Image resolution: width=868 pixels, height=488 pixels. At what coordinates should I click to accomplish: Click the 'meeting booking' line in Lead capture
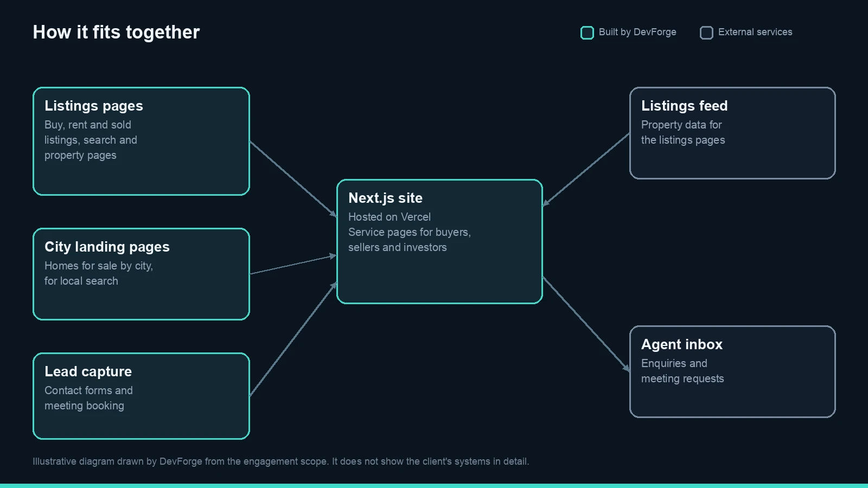84,406
